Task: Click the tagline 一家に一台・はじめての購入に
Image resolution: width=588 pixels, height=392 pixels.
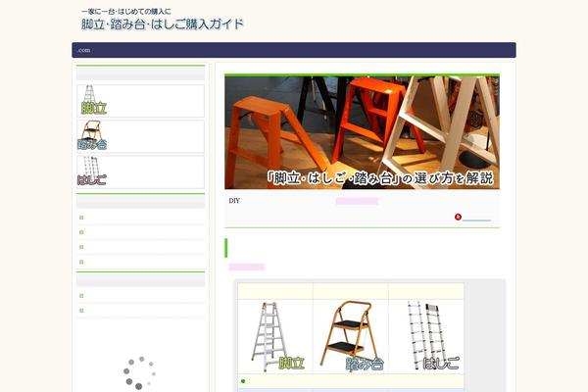Action: click(126, 12)
